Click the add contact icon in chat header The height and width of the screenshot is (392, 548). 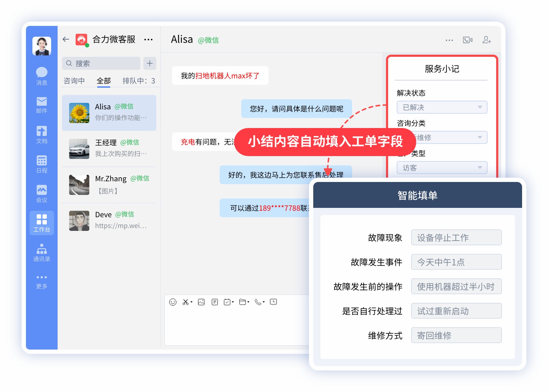(486, 40)
